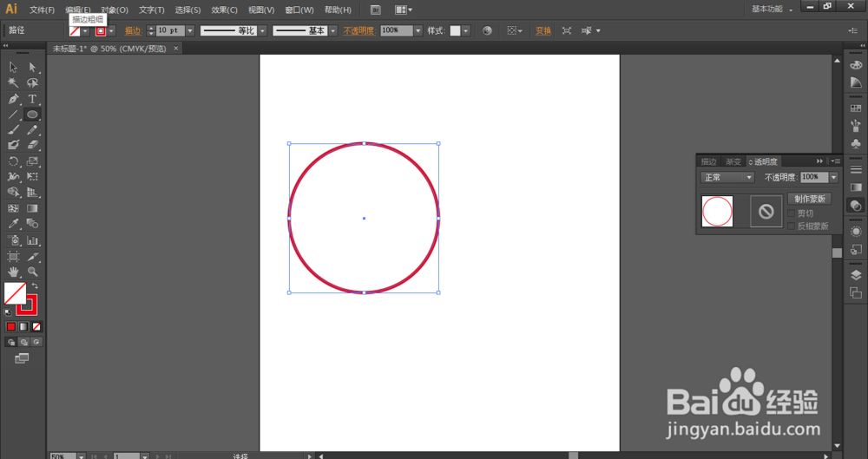
Task: Select the Pencil tool
Action: click(32, 130)
